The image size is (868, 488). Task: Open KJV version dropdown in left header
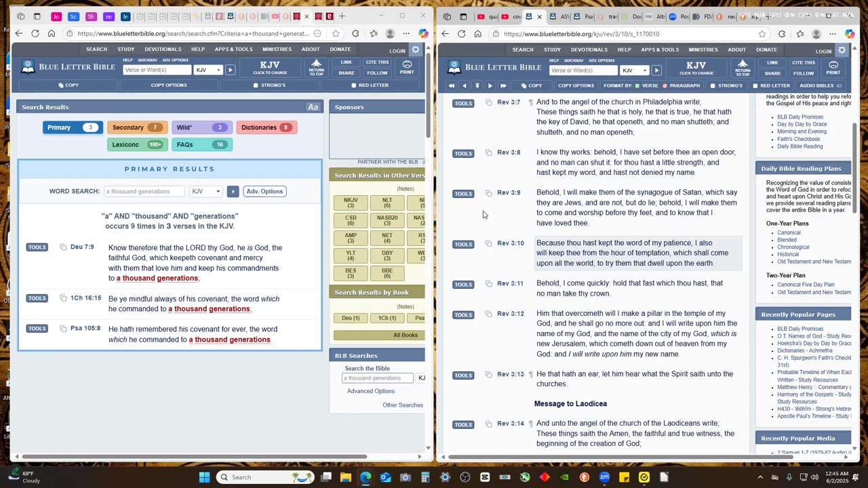[208, 70]
